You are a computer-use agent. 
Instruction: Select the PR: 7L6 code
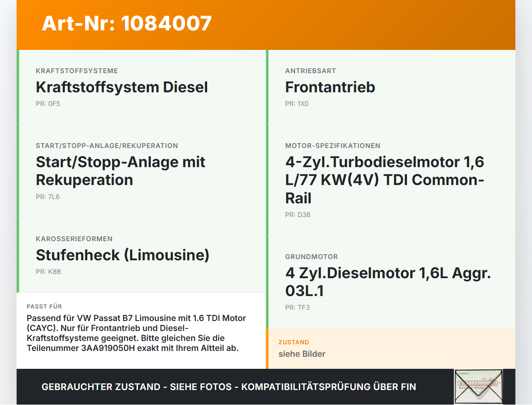click(48, 197)
